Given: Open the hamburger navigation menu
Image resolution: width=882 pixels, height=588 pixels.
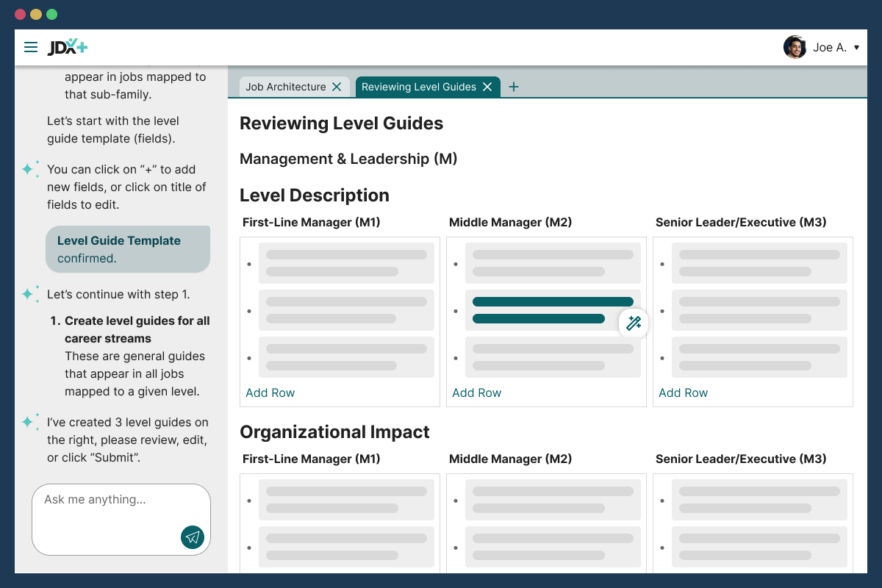Looking at the screenshot, I should [31, 47].
